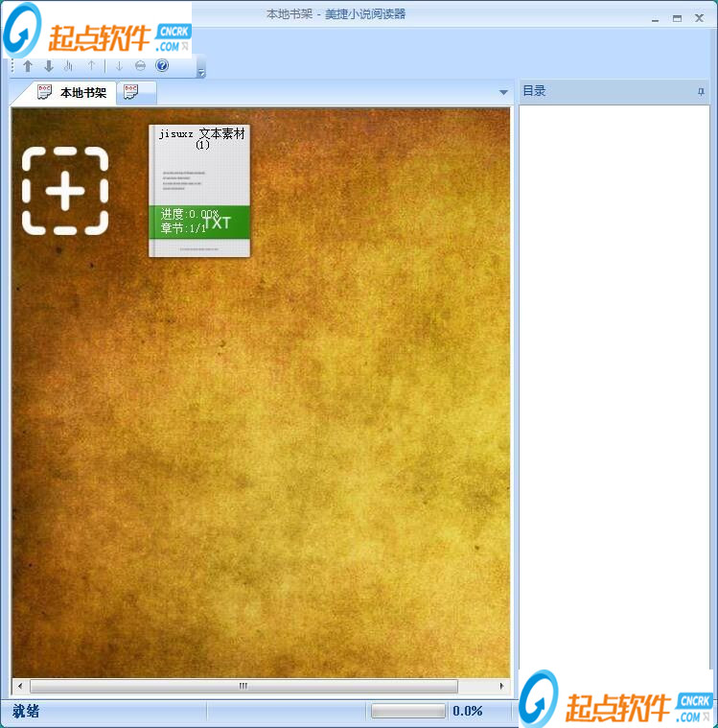Image resolution: width=718 pixels, height=728 pixels.
Task: Maximize the reader window
Action: (677, 18)
